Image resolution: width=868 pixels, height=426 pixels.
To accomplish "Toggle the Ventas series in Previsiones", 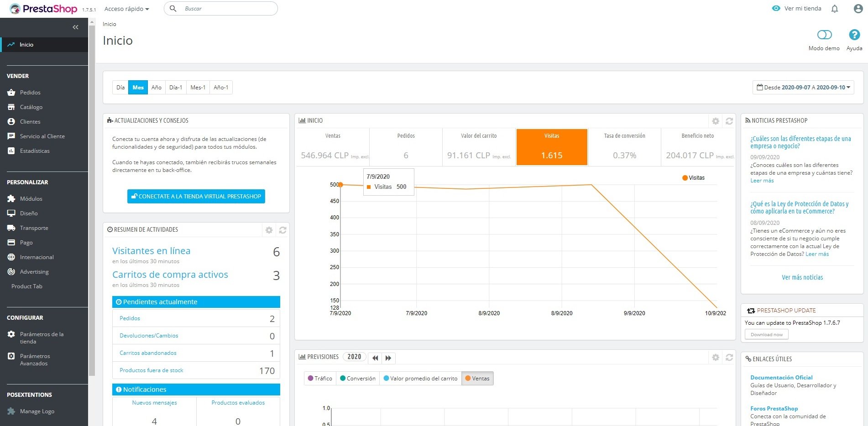I will click(477, 379).
